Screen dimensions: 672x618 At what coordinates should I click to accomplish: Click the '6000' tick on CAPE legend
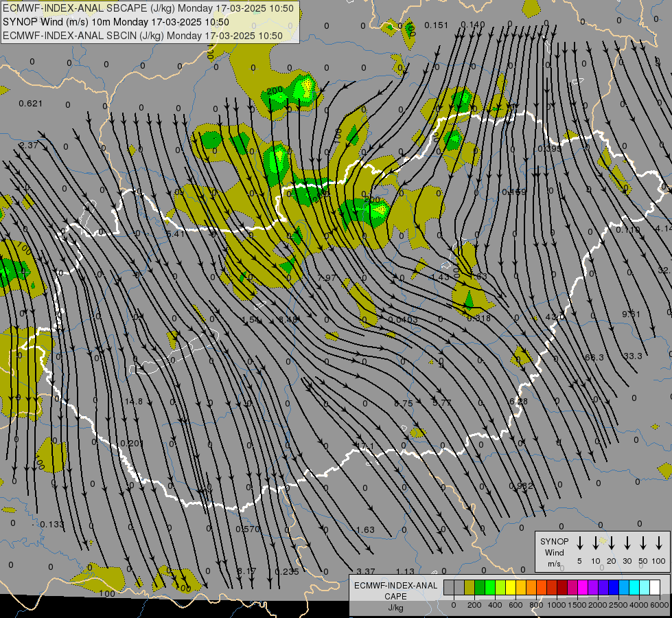coord(659,605)
